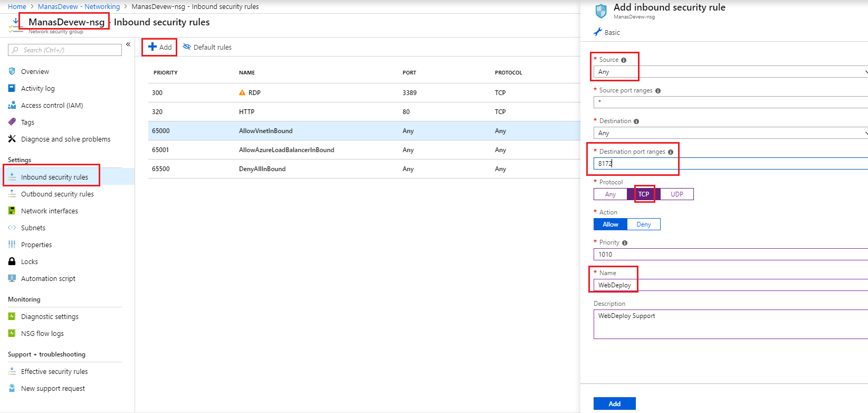Click the Access control (IAM) icon
868x413 pixels.
12,105
